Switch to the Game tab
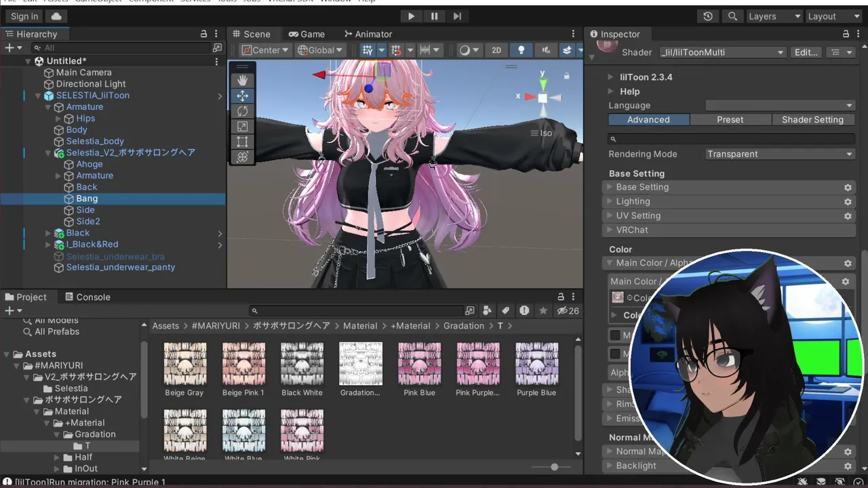Screen dimensions: 868x488 tap(307, 34)
